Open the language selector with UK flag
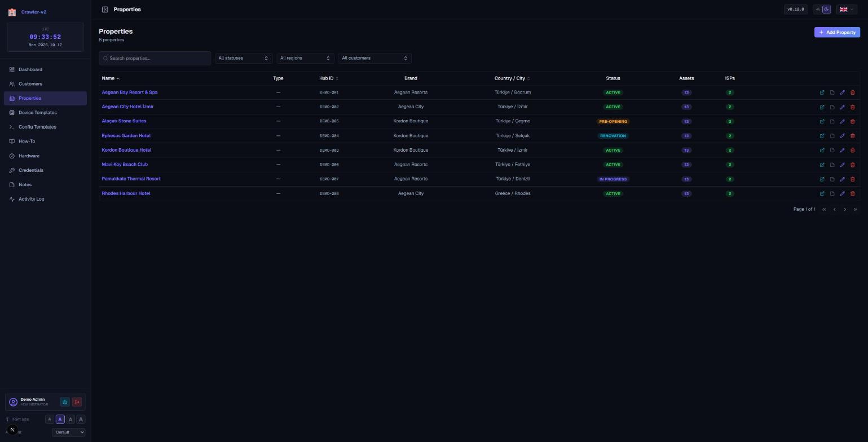Image resolution: width=868 pixels, height=442 pixels. tap(847, 10)
